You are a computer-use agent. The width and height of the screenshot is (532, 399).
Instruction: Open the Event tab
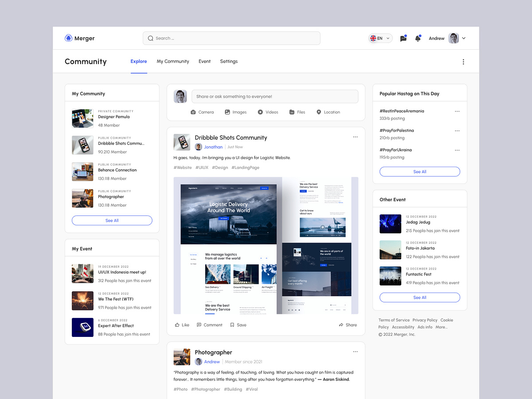pos(204,61)
